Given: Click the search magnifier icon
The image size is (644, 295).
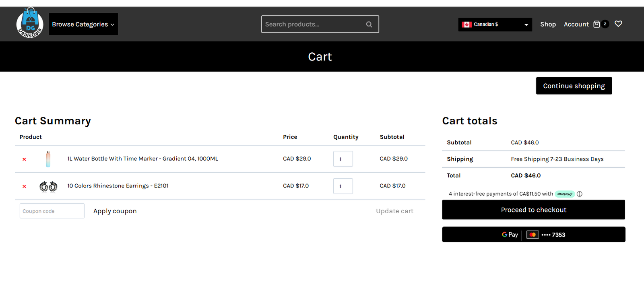Looking at the screenshot, I should pos(369,25).
